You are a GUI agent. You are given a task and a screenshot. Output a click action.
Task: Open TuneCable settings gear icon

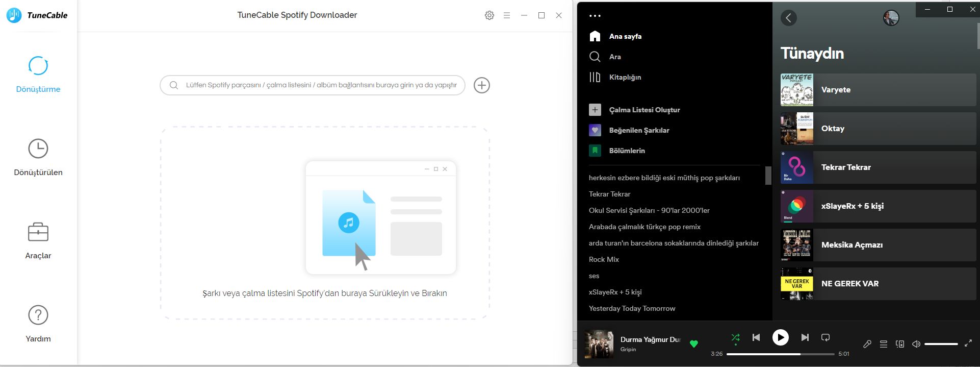point(489,15)
